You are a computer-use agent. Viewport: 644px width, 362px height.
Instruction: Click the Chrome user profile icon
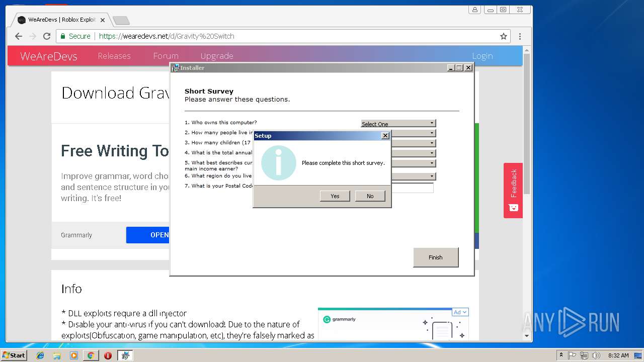pyautogui.click(x=475, y=10)
